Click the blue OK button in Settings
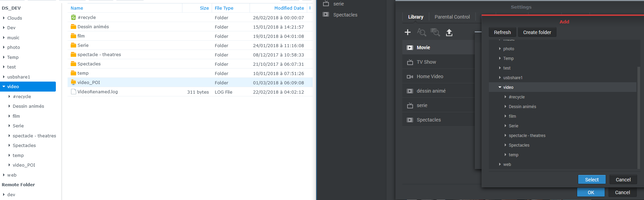Image resolution: width=644 pixels, height=200 pixels. (x=591, y=192)
